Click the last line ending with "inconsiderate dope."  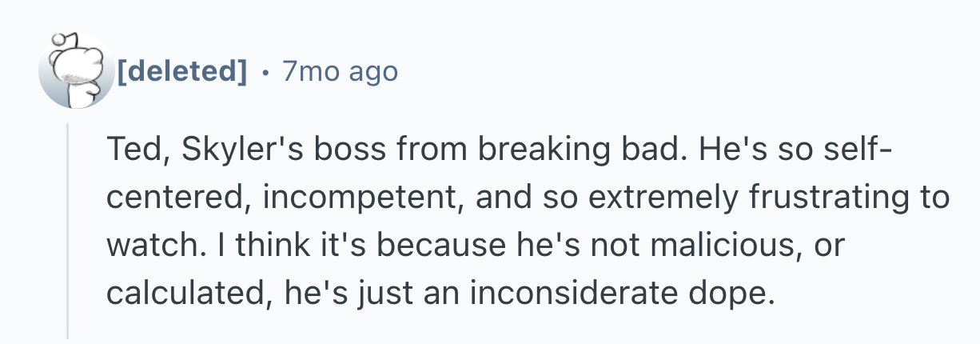(440, 294)
